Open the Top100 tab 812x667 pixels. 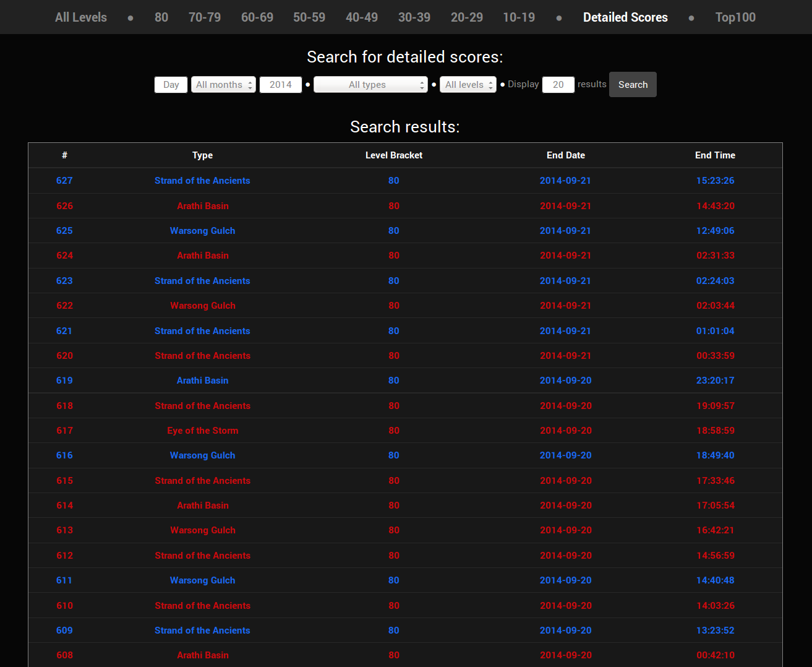click(735, 17)
